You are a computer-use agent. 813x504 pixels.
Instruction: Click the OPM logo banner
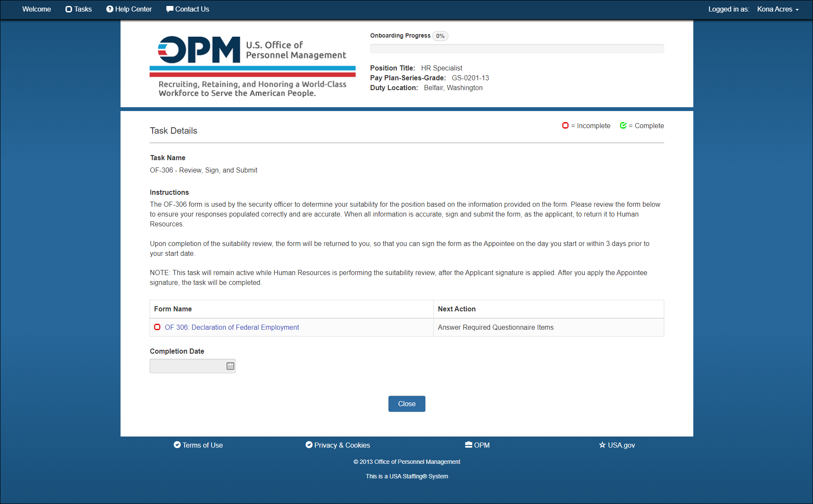[x=253, y=66]
